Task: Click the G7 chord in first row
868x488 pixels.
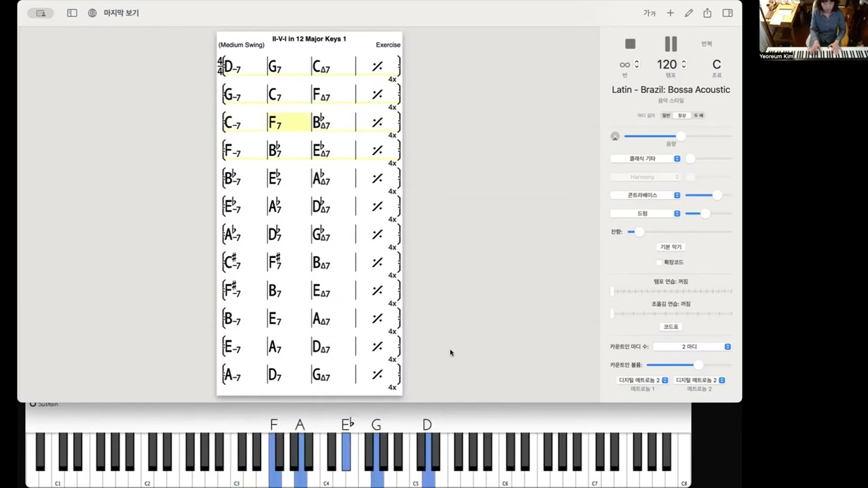Action: (274, 66)
